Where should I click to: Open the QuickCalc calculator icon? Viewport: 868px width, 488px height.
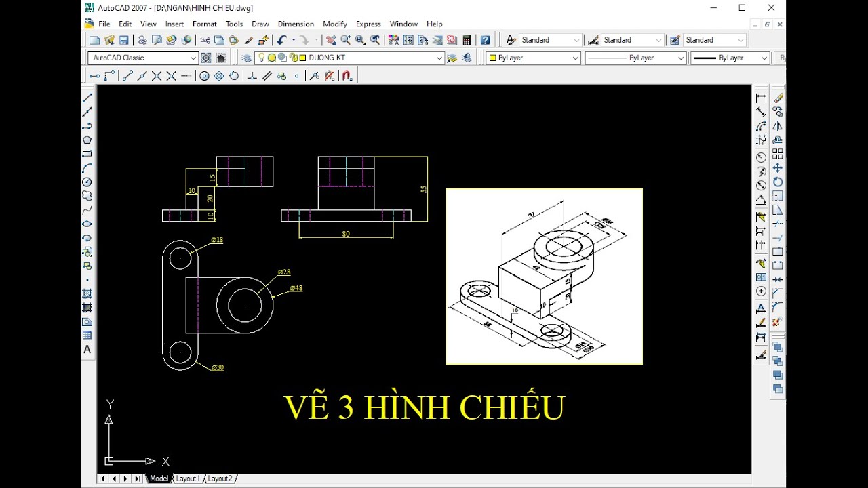pos(467,41)
